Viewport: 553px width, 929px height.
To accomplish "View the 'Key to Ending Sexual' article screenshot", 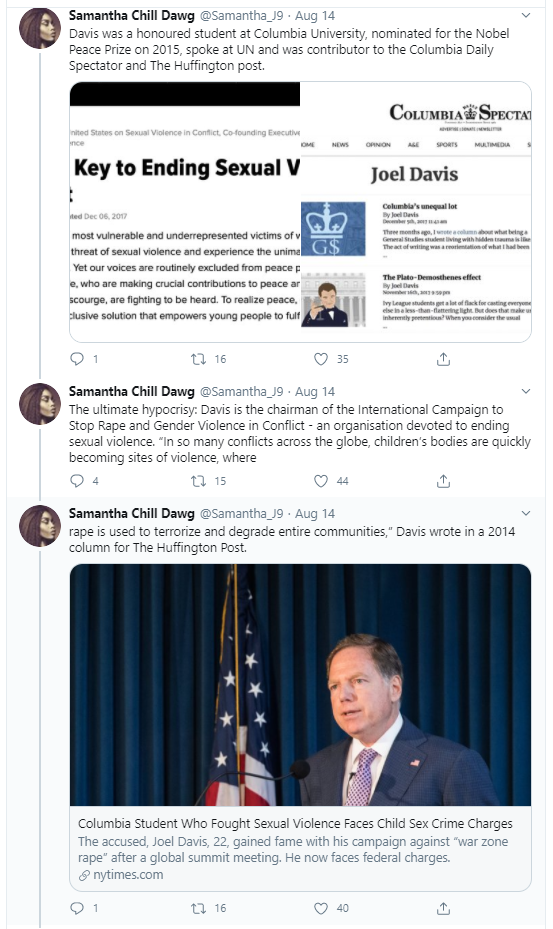I will pyautogui.click(x=185, y=212).
